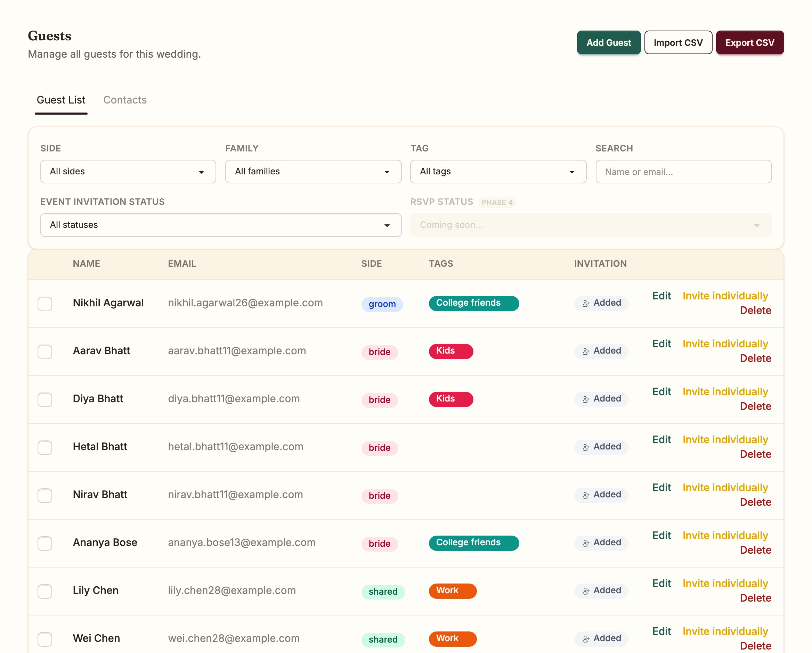
Task: Click the EMAIL column header
Action: coord(182,264)
